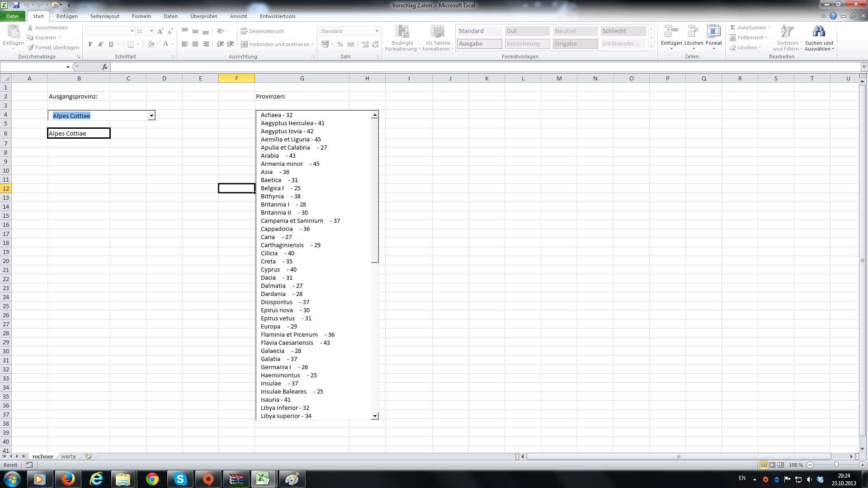Click the increase font size icon

pos(160,31)
